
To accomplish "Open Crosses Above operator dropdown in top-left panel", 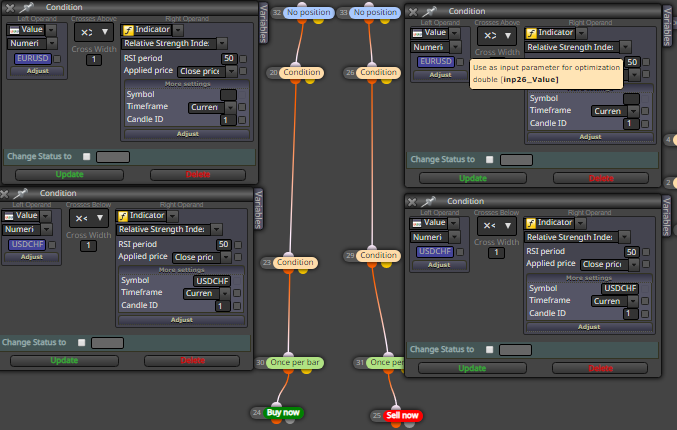I will pyautogui.click(x=94, y=32).
